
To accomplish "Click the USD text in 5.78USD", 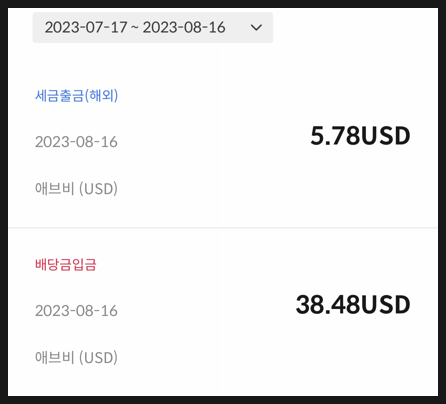I will (x=385, y=136).
